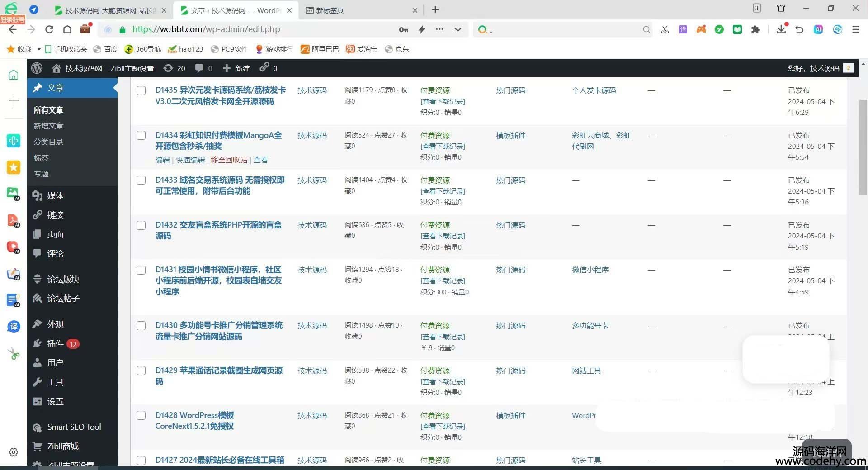This screenshot has width=868, height=470.
Task: Select checkbox for D1432 交友盲盒 post
Action: tap(141, 225)
